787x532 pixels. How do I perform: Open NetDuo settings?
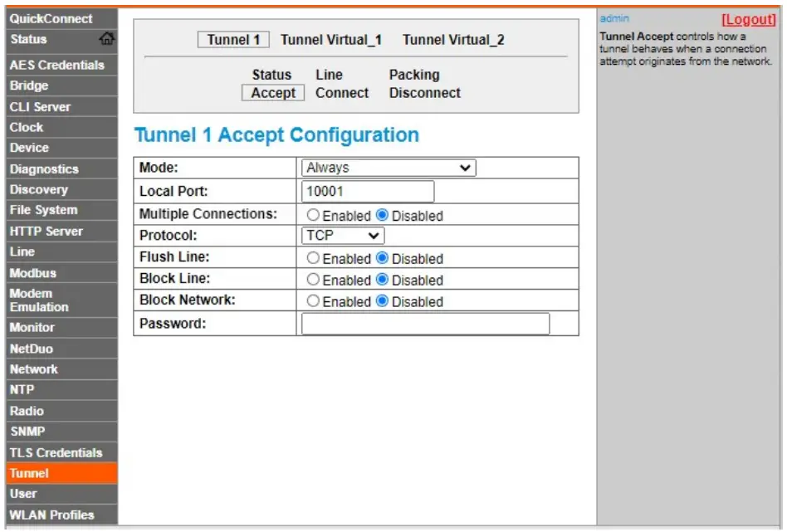point(61,349)
